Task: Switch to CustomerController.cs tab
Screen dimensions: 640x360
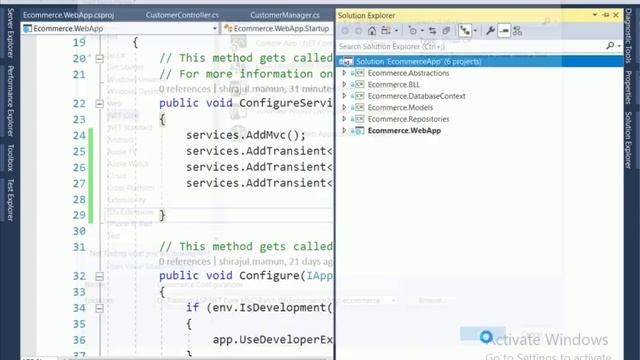Action: (182, 15)
